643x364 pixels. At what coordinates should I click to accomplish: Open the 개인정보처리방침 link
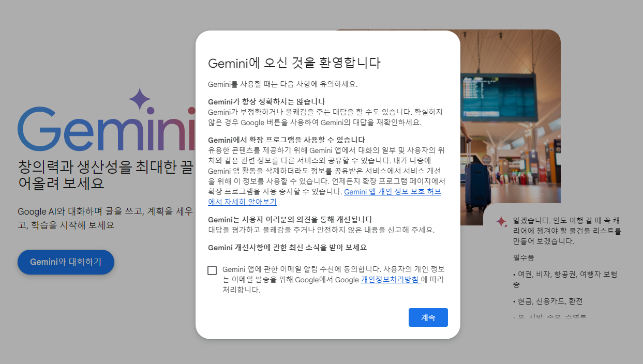tap(390, 280)
